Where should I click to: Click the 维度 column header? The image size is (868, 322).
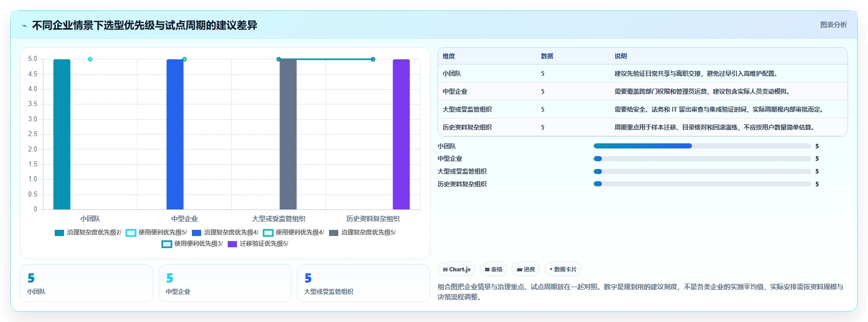(x=449, y=56)
